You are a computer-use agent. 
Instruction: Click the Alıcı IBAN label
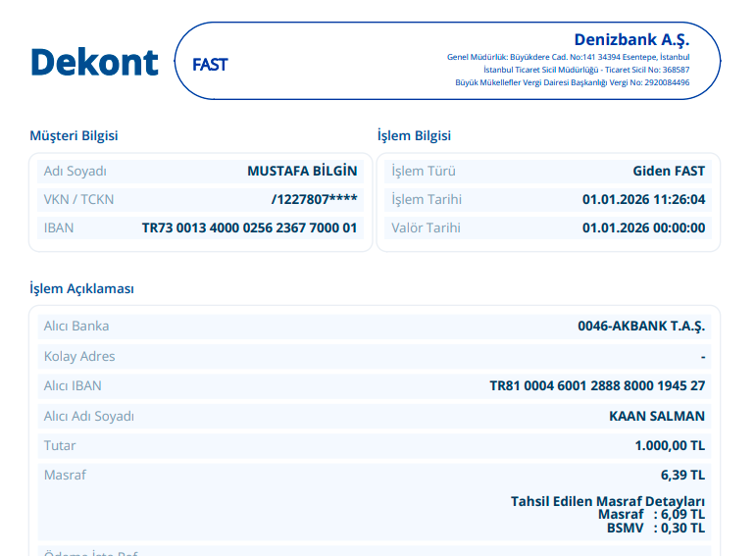(73, 385)
